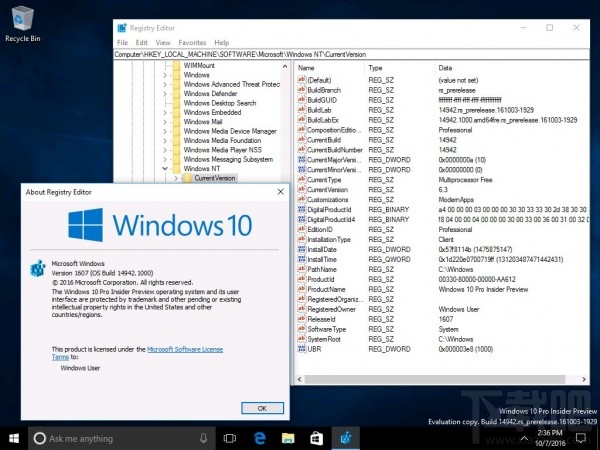The height and width of the screenshot is (450, 600).
Task: Open the Favorites menu
Action: click(x=192, y=42)
